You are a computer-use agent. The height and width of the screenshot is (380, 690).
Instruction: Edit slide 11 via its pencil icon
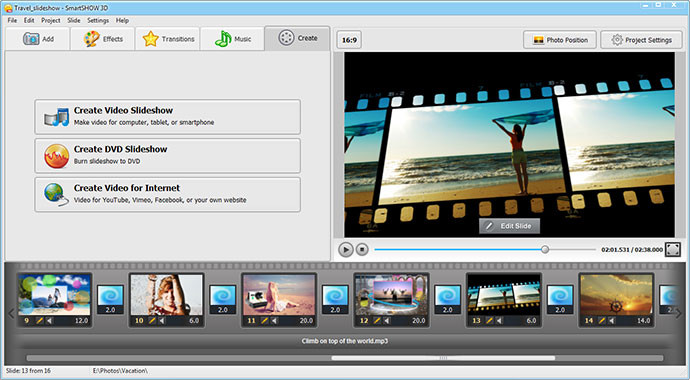[264, 321]
